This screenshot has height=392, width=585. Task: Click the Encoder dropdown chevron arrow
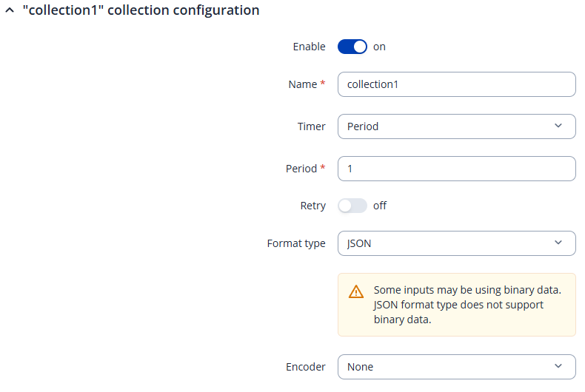click(558, 366)
